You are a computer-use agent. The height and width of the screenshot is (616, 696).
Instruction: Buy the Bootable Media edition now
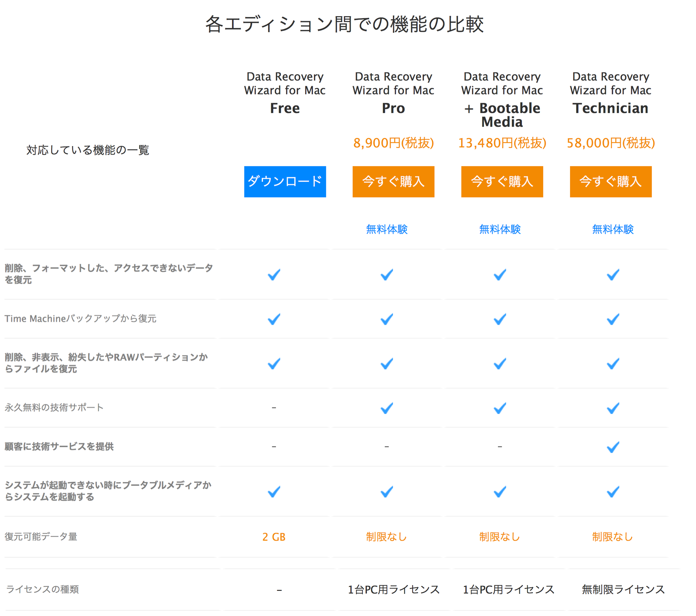[x=502, y=181]
